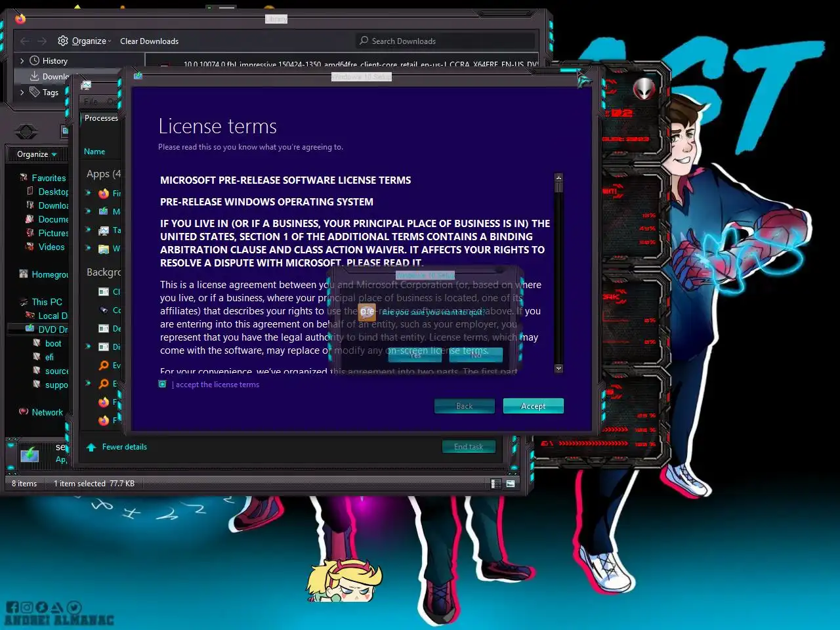Select Downloads in the Library sidebar

[55, 76]
